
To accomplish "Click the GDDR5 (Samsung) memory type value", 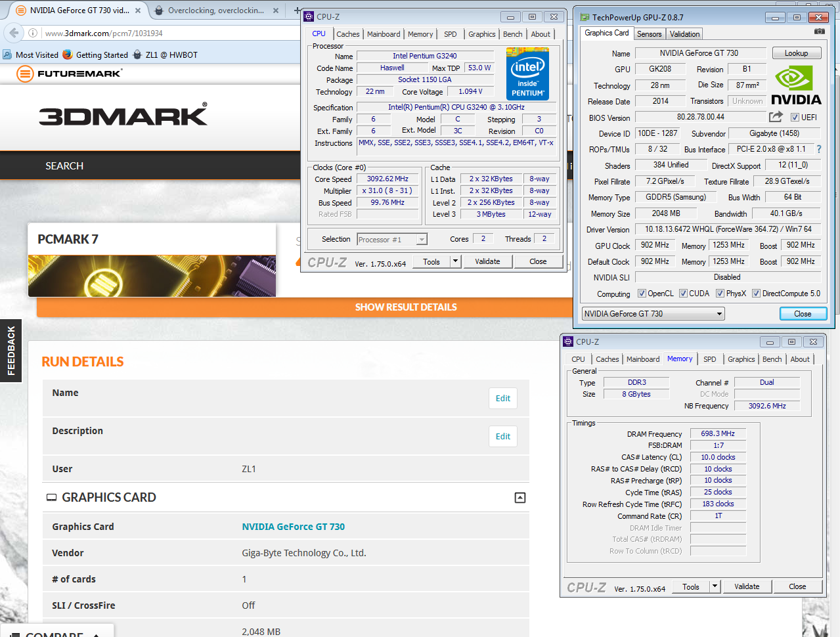I will point(676,197).
